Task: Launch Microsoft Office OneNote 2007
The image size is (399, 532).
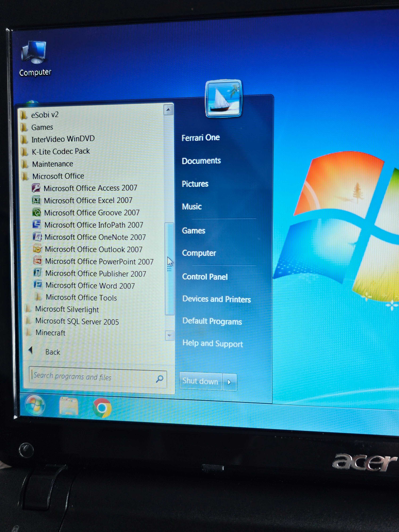Action: pos(95,237)
